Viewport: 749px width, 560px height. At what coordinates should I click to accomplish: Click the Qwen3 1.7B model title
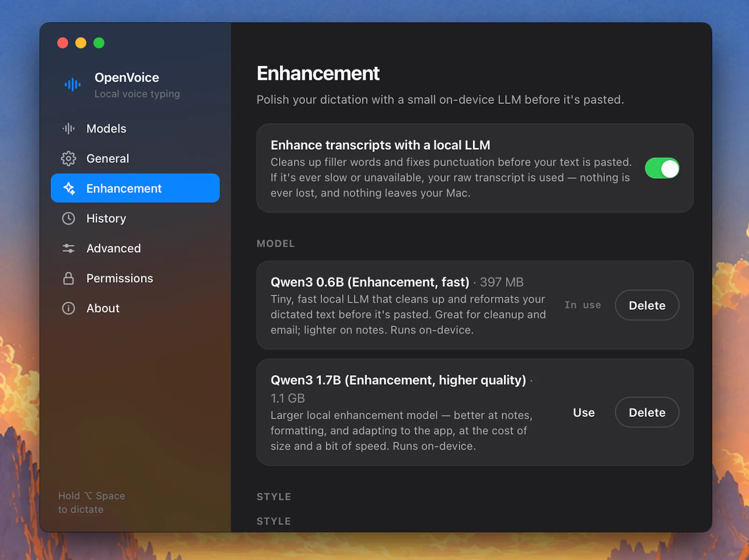point(398,380)
